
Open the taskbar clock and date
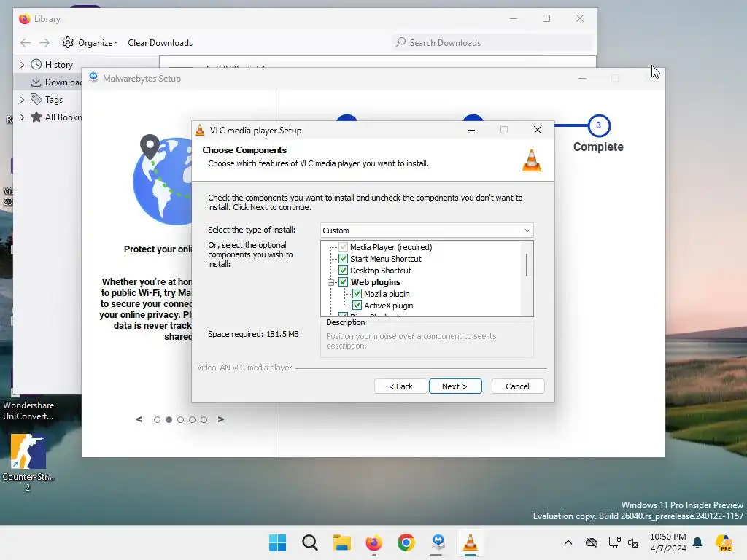[668, 542]
